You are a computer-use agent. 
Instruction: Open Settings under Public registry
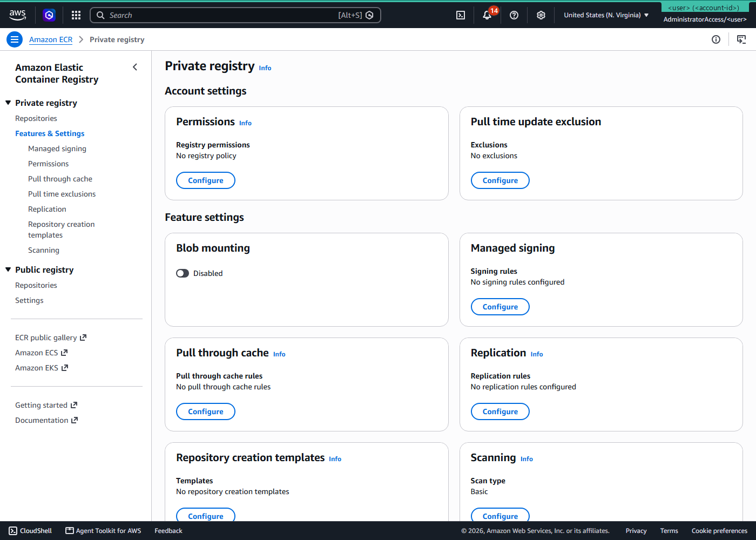coord(29,300)
